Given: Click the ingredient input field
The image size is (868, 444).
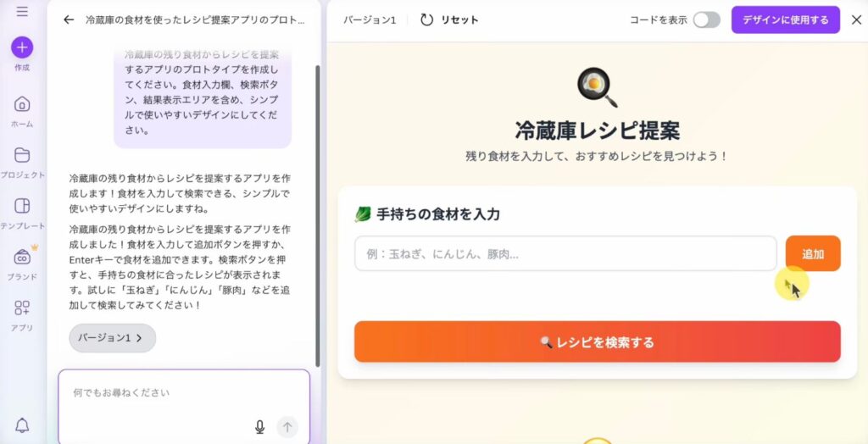Looking at the screenshot, I should point(565,254).
